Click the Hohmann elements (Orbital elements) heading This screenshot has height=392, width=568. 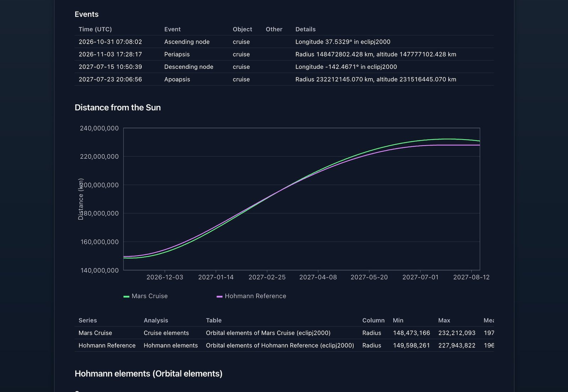pos(148,374)
